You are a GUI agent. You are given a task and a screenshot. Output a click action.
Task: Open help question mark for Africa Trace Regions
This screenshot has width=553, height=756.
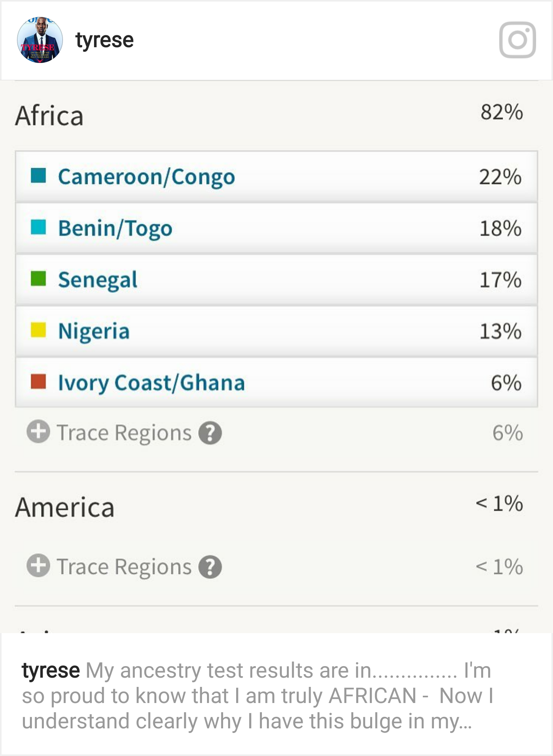tap(210, 433)
